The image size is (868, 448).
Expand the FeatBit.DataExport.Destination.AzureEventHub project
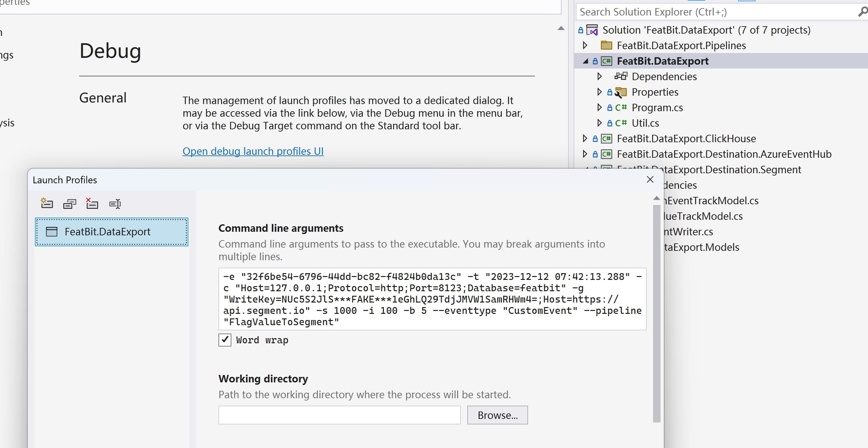pos(585,154)
